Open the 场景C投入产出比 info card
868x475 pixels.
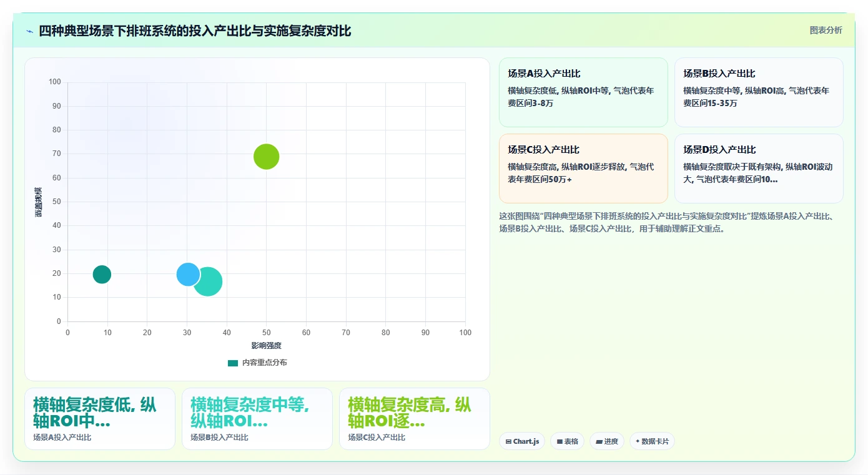pos(583,169)
